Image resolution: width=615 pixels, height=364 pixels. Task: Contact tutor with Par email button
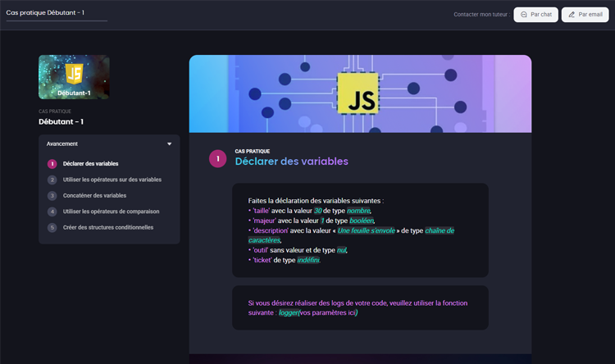(x=585, y=15)
